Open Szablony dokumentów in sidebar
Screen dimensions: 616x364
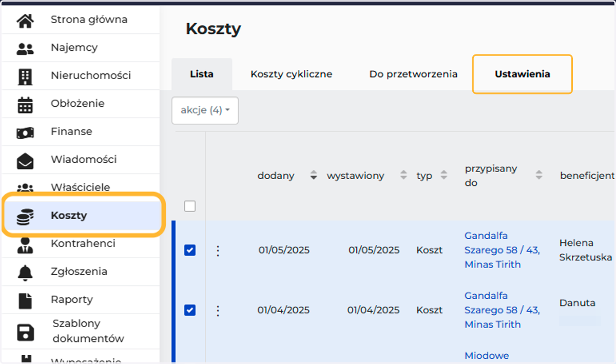[x=88, y=331]
